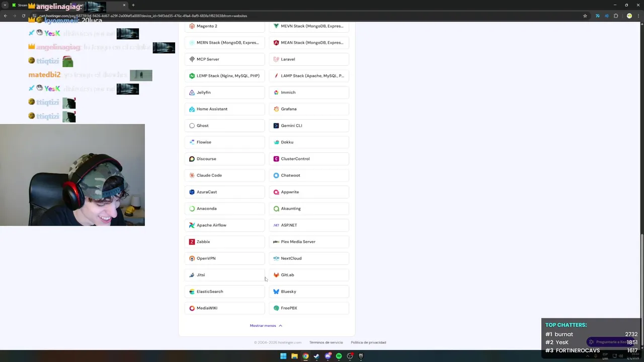
Task: Pick the NextCloud application
Action: pyautogui.click(x=309, y=258)
